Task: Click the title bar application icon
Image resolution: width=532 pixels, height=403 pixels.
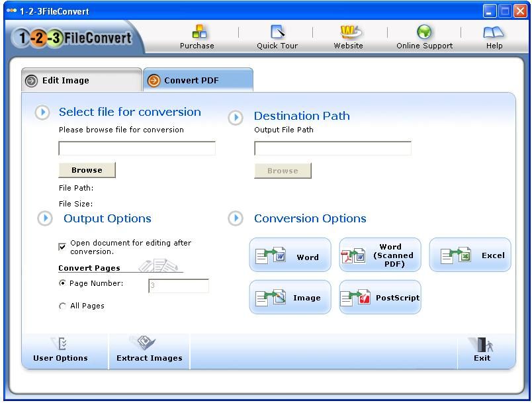Action: tap(11, 11)
